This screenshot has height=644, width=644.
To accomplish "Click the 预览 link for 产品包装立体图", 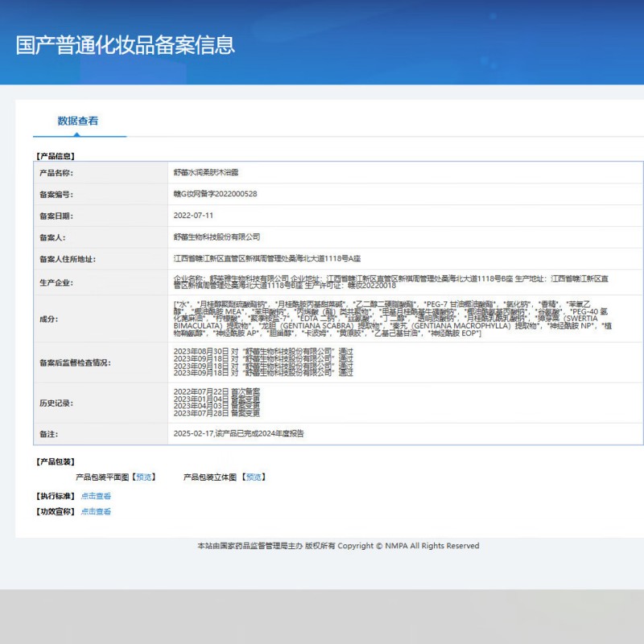I will [254, 476].
